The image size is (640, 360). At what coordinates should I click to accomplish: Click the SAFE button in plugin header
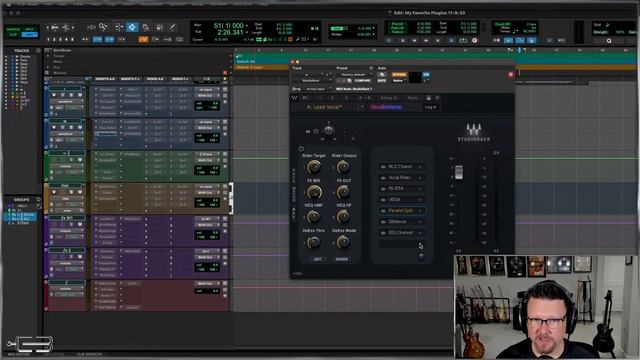[382, 81]
